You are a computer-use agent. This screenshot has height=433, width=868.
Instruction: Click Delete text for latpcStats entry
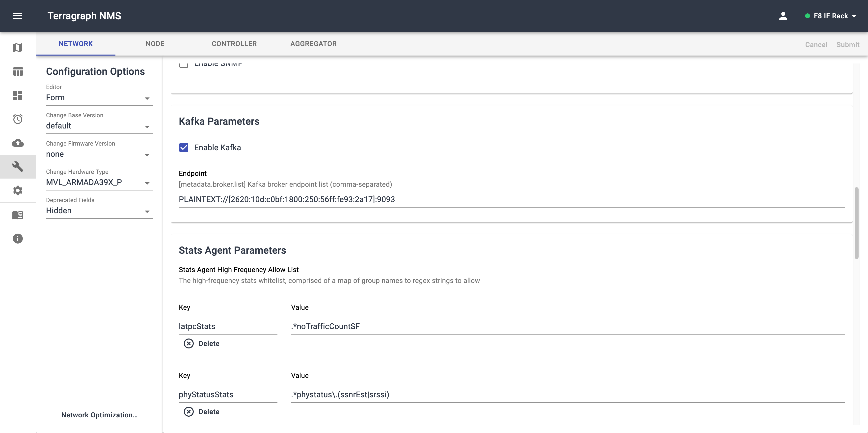209,344
